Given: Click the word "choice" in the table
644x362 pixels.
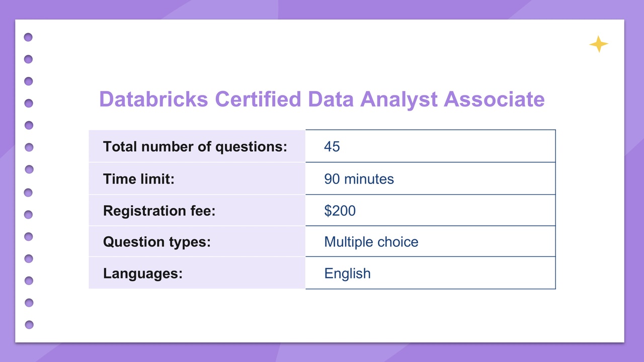Looking at the screenshot, I should 398,242.
